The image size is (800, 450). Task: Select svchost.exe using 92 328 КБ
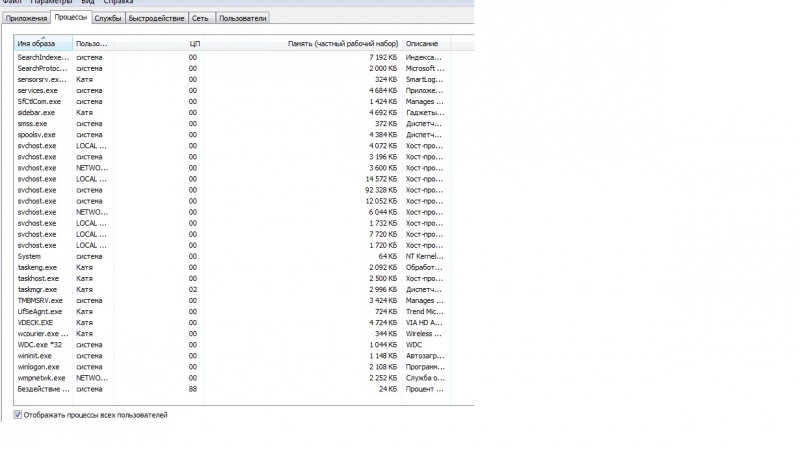(232, 190)
